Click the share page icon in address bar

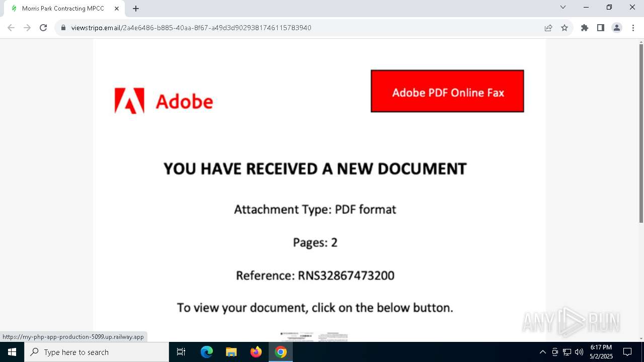(x=548, y=28)
